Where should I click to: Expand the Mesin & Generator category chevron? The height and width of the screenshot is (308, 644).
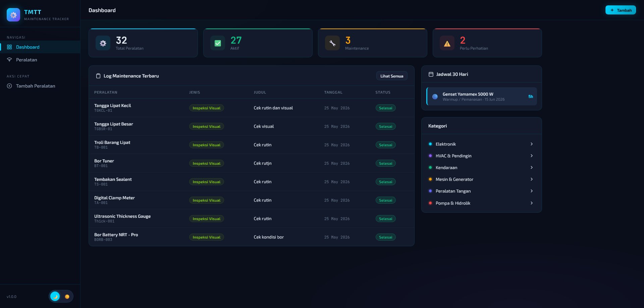[x=532, y=179]
